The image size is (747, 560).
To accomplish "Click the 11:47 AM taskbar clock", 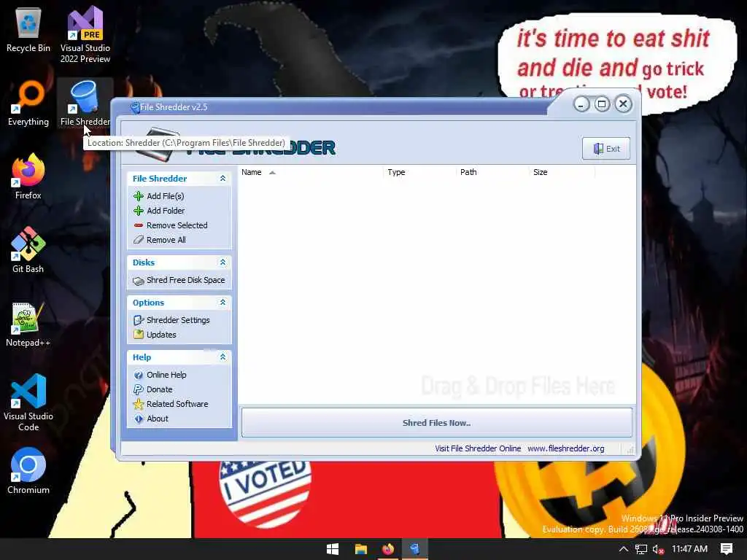I will pos(689,549).
